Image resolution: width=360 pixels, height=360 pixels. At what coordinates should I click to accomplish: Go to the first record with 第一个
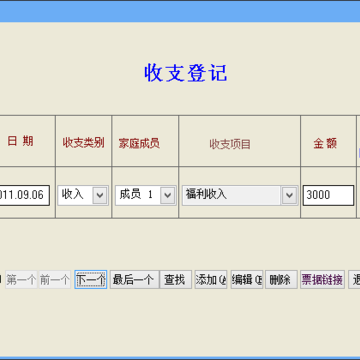[x=21, y=280]
